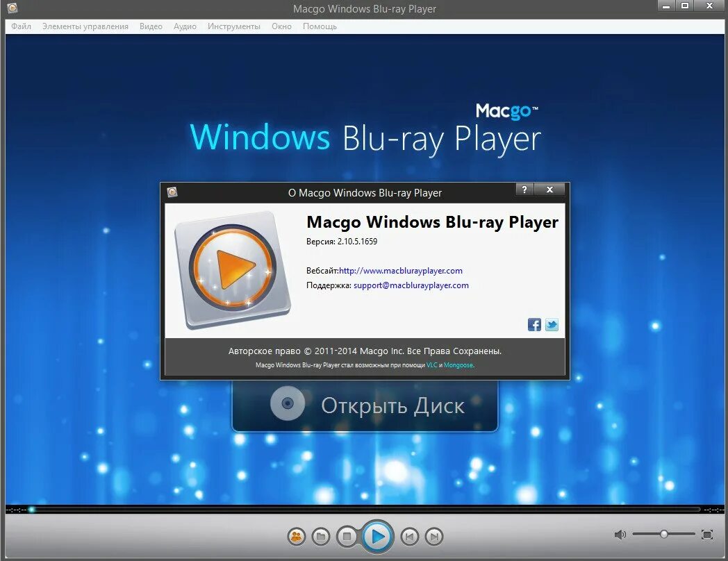Click the small app icon in About title bar
Image resolution: width=728 pixels, height=561 pixels.
click(x=172, y=192)
